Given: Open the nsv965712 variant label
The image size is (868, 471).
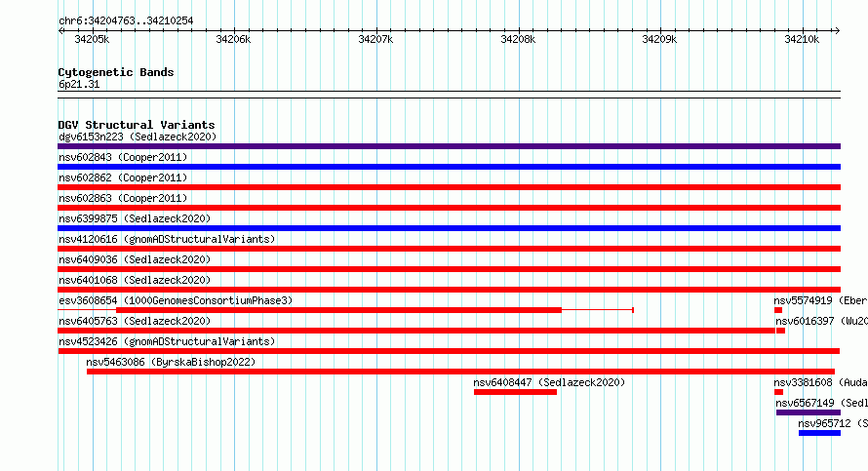Looking at the screenshot, I should click(833, 423).
